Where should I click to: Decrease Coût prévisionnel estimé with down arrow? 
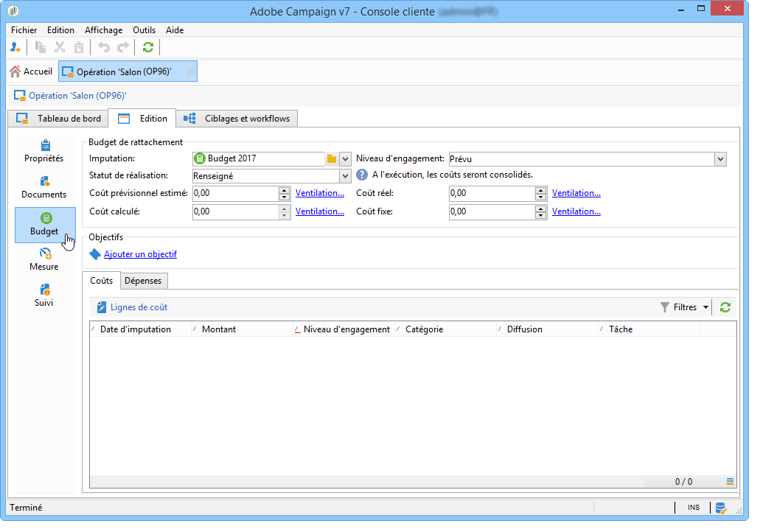[x=285, y=197]
